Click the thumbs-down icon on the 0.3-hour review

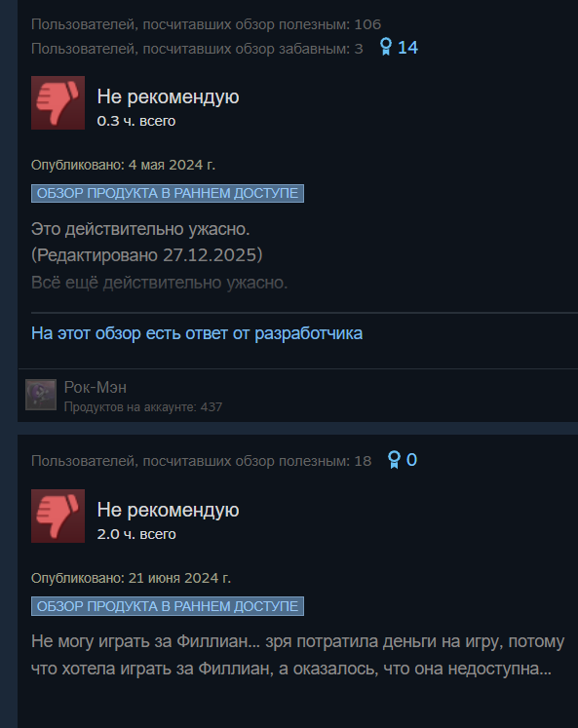click(x=58, y=102)
